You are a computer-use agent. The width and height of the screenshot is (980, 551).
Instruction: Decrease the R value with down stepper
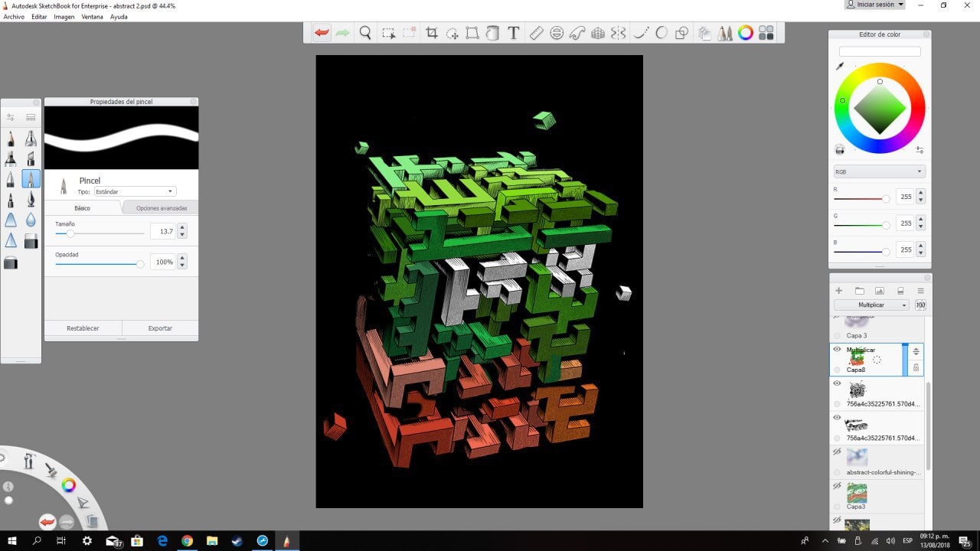[920, 200]
